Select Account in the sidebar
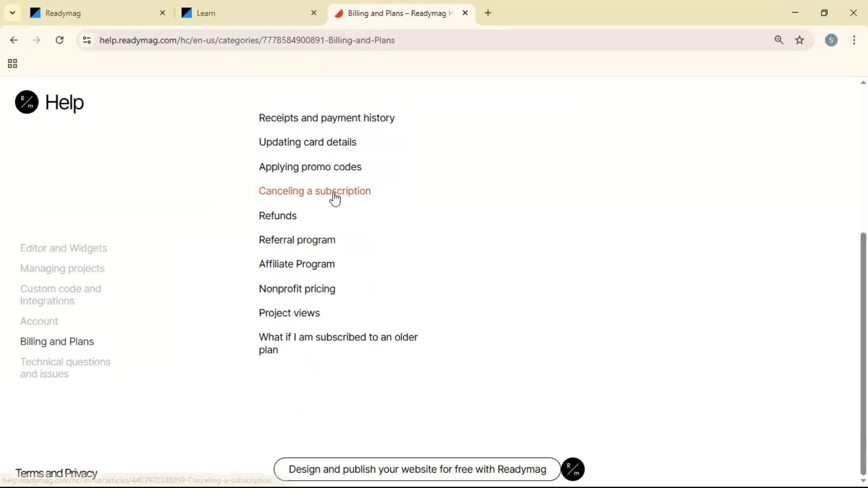This screenshot has width=868, height=488. click(39, 321)
